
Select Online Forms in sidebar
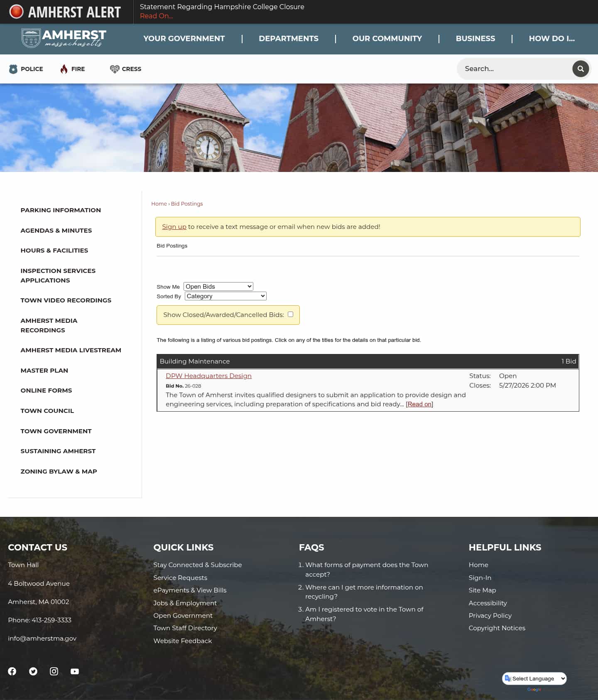pos(47,391)
